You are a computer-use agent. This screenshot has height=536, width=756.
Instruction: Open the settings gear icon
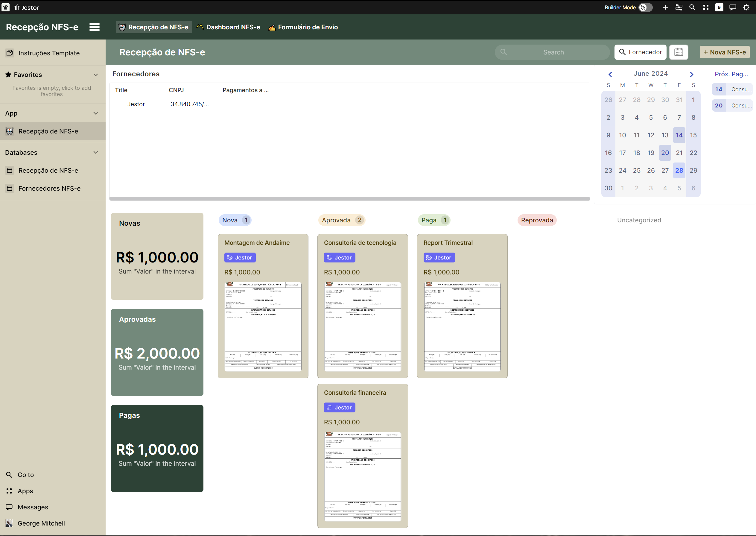[746, 7]
